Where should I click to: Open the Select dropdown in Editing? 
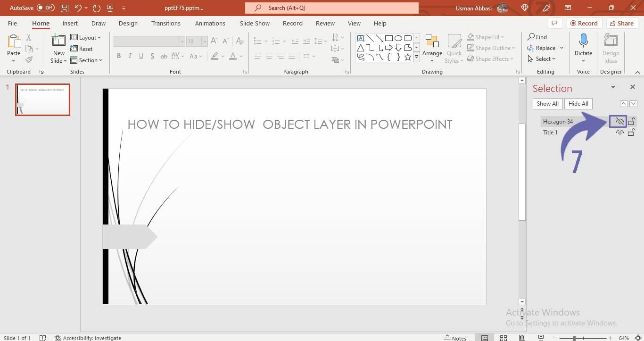tap(541, 59)
